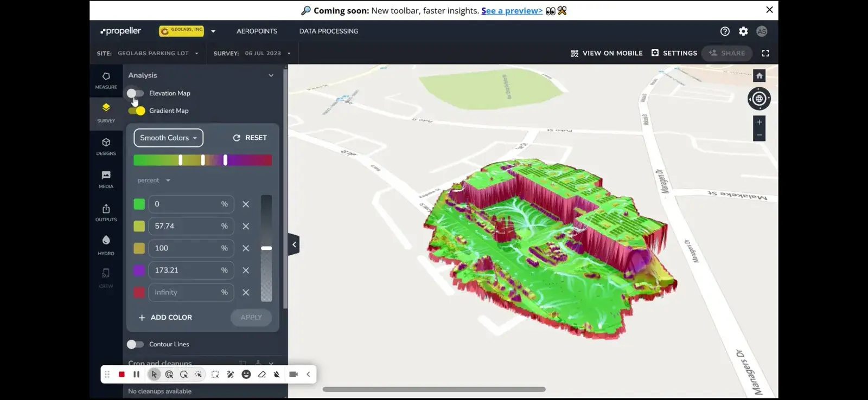Open user avatar menu
This screenshot has height=400, width=868.
tap(762, 31)
